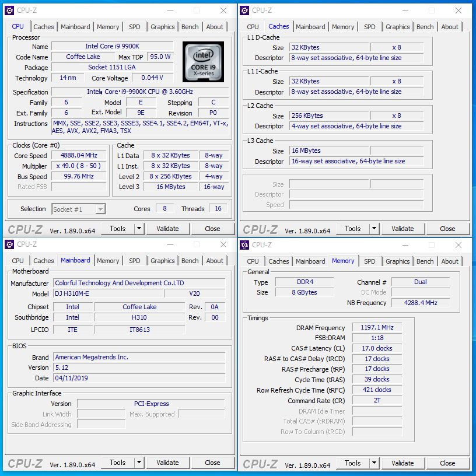Click the Manufacturer Colorful Technology field
The image size is (476, 476).
[139, 283]
